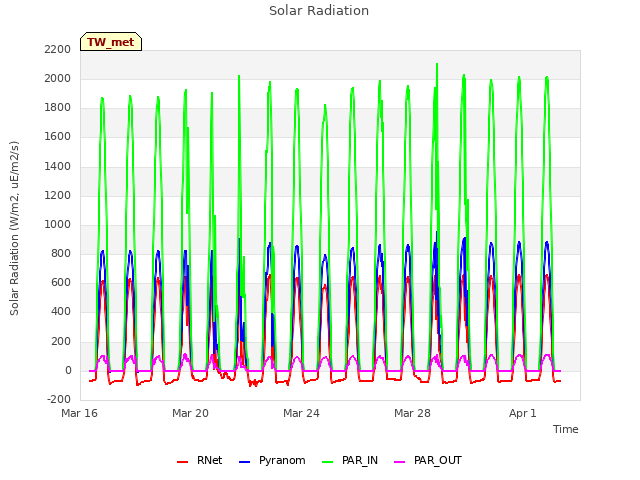Click the 0 y-axis tick label
This screenshot has width=640, height=480.
[x=68, y=370]
